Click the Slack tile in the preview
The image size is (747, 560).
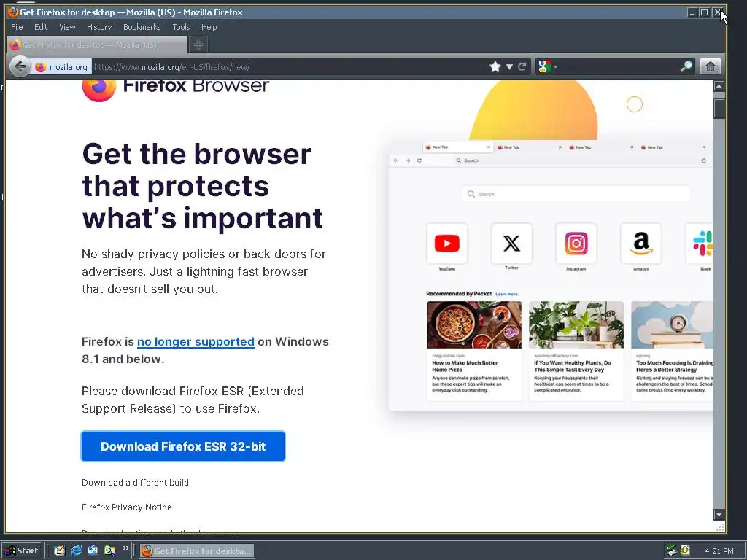(x=700, y=244)
